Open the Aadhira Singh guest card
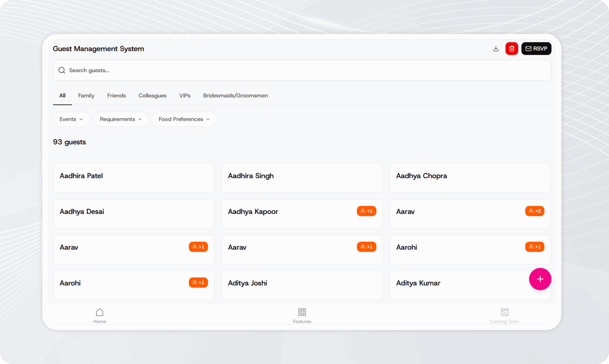 click(x=302, y=178)
